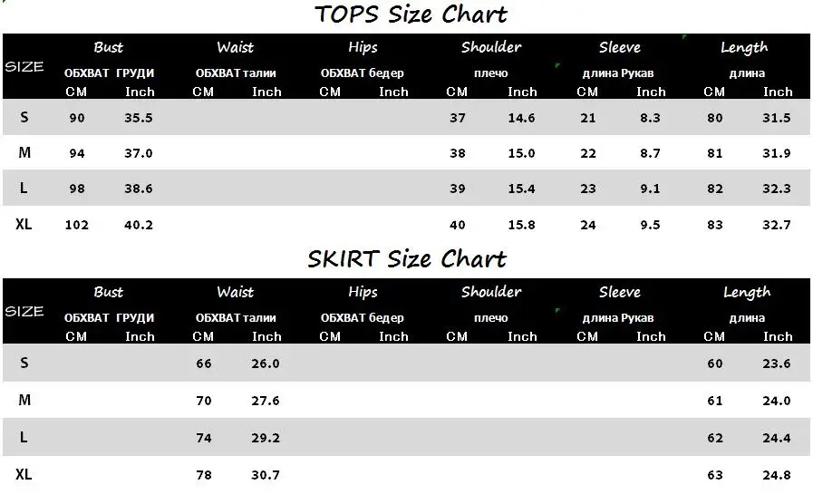Viewport: 813px width, 504px height.
Task: Select the Bust header in tops chart
Action: [109, 47]
